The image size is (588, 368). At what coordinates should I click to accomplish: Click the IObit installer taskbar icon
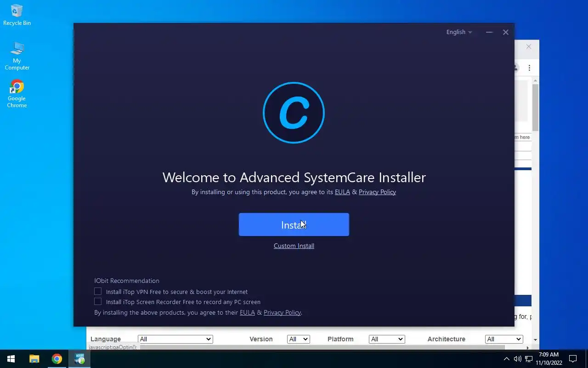click(79, 359)
